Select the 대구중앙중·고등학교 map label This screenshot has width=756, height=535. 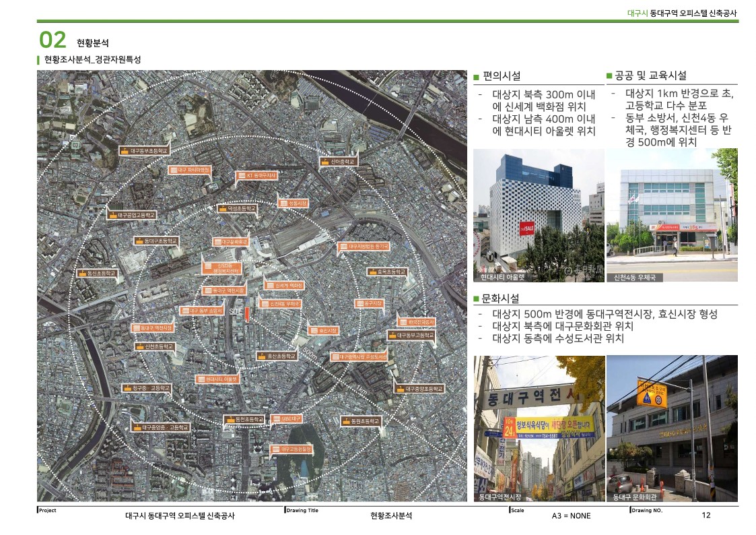[x=160, y=427]
